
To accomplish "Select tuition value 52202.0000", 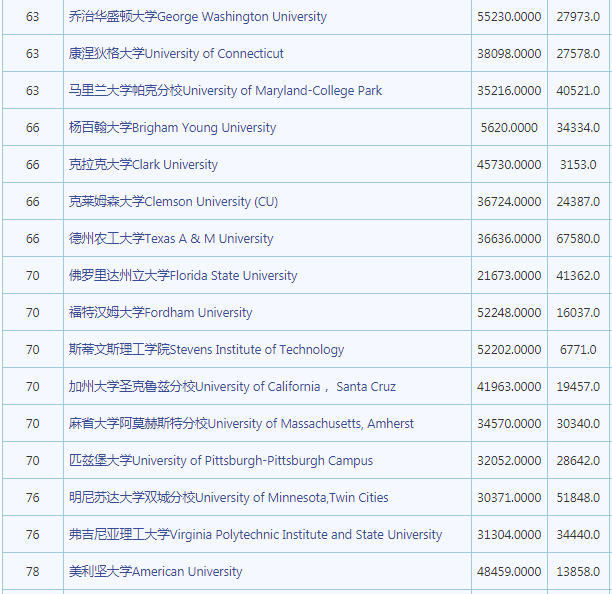I will coord(509,350).
